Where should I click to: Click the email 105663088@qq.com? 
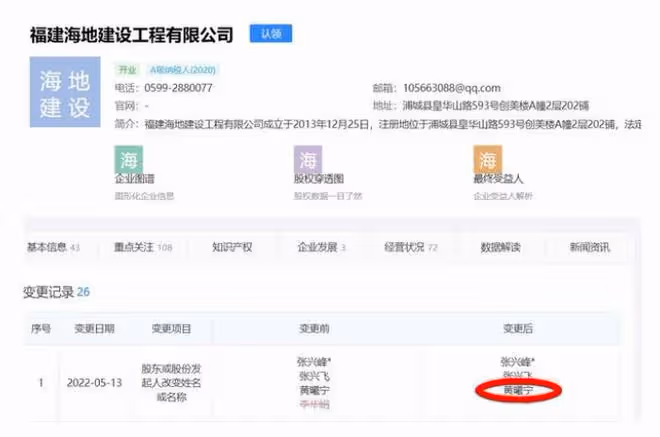(x=452, y=88)
